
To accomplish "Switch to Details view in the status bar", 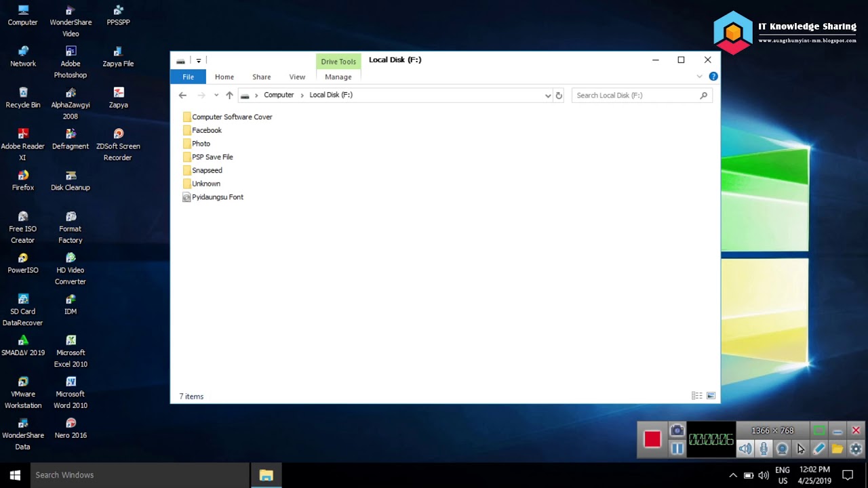I will point(696,396).
